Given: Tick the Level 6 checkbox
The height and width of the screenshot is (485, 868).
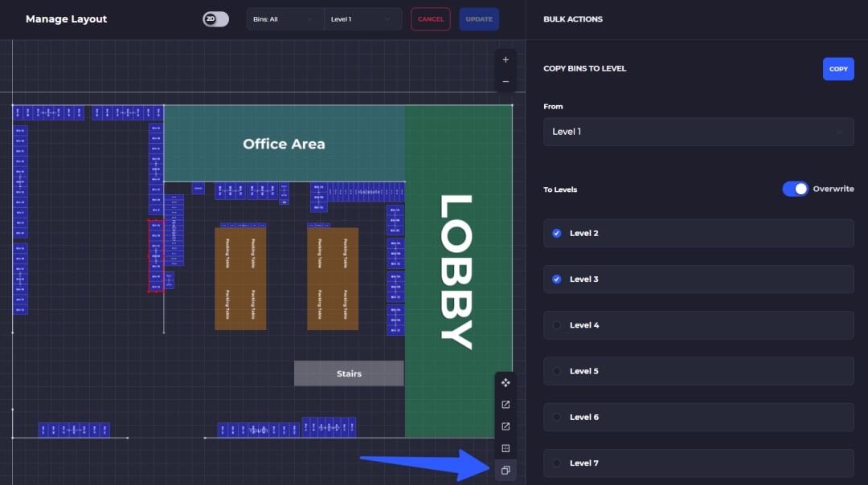Looking at the screenshot, I should pos(556,417).
